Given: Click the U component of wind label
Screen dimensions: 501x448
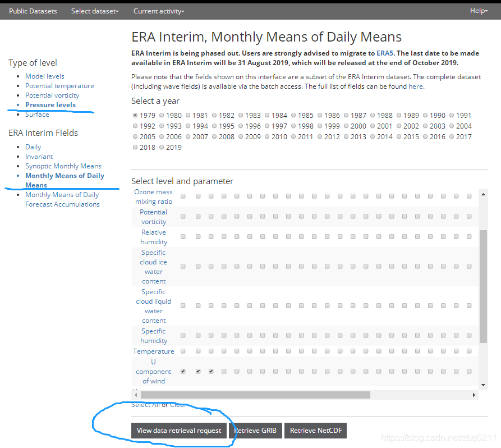Looking at the screenshot, I should click(153, 372).
